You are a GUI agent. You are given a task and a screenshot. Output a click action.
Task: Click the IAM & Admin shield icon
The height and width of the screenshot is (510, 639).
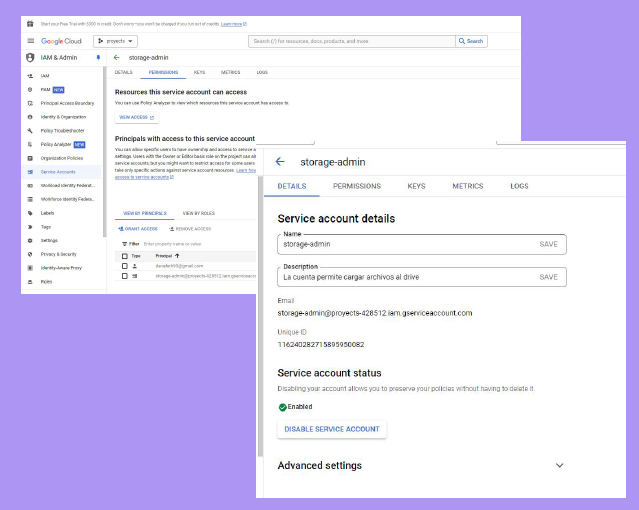30,57
